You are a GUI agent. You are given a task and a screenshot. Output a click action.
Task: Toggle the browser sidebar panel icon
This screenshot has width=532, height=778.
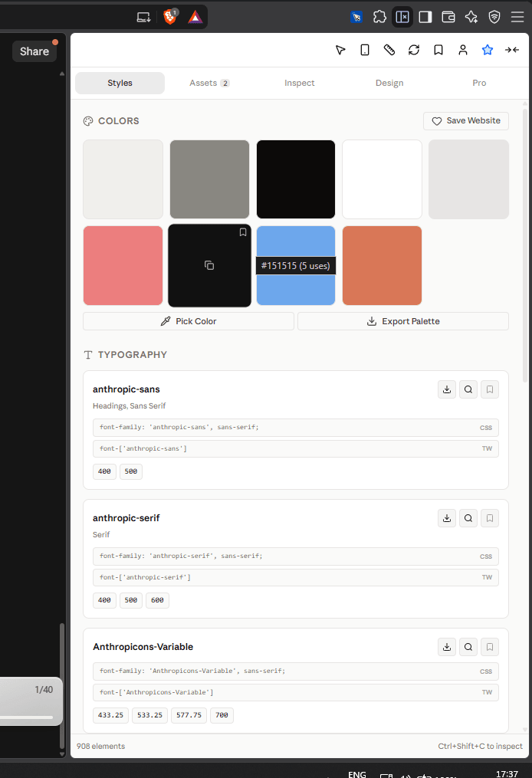[x=425, y=18]
